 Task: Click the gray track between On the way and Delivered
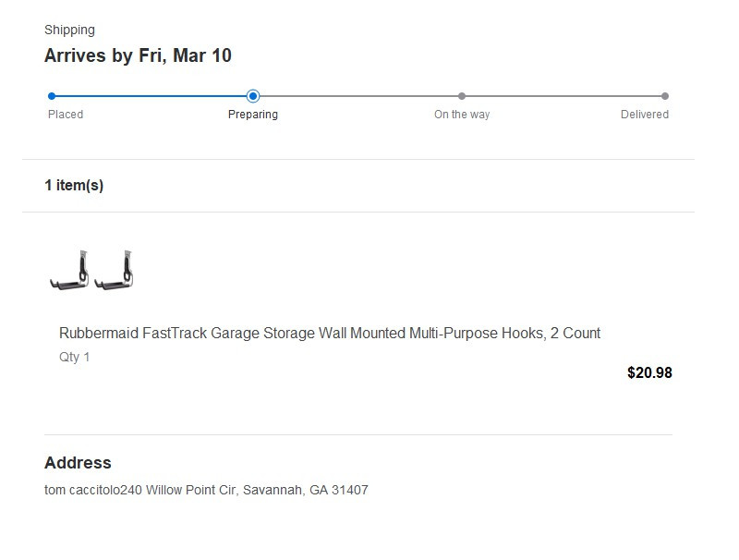click(x=563, y=96)
